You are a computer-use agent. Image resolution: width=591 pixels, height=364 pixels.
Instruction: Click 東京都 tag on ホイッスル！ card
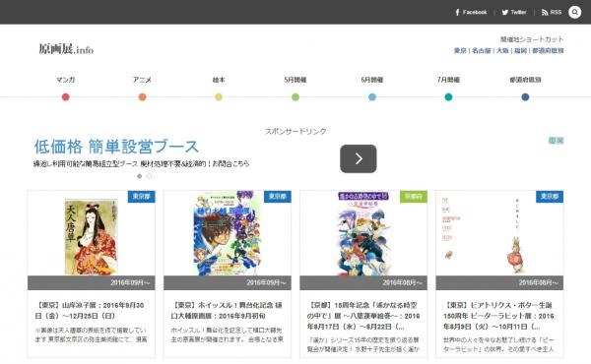tap(278, 197)
